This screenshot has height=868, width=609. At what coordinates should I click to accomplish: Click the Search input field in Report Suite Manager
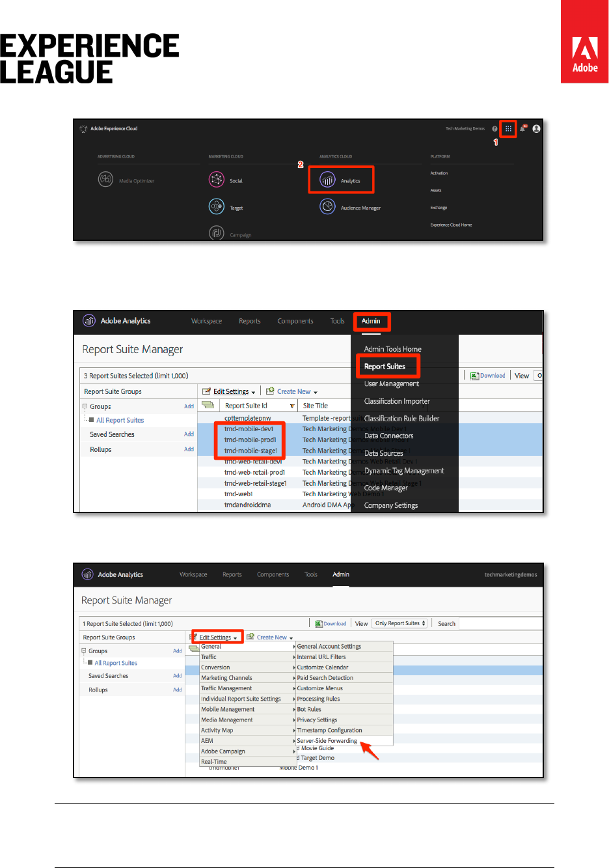[500, 624]
